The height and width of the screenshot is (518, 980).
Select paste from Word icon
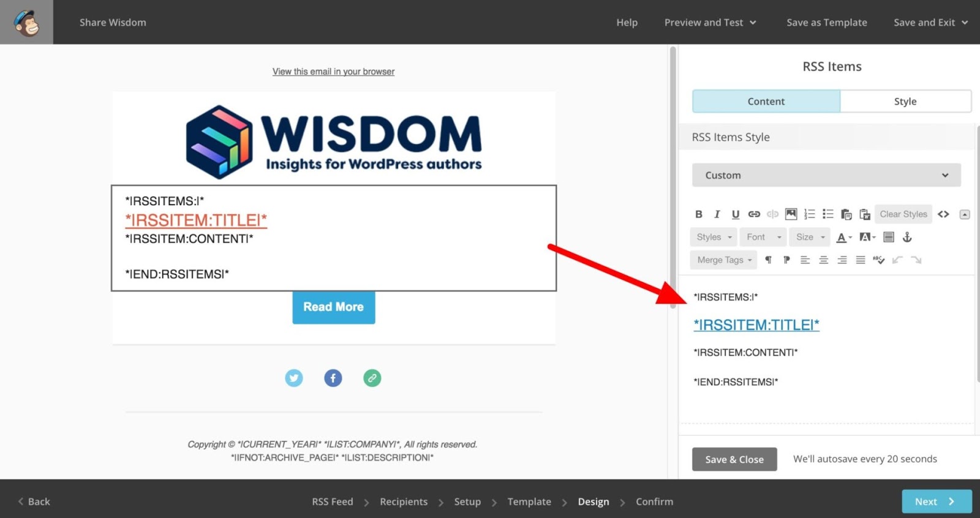[x=865, y=214]
